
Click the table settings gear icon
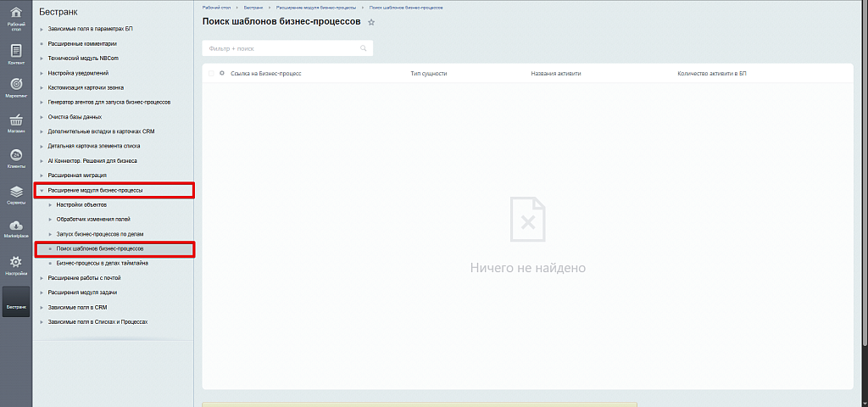(222, 74)
